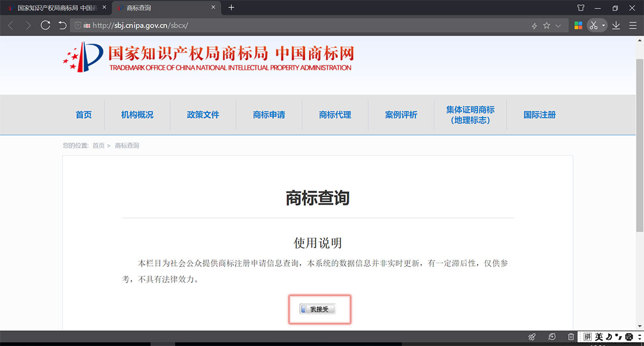Close the 商标查询 tab
The image size is (644, 346).
coord(213,8)
